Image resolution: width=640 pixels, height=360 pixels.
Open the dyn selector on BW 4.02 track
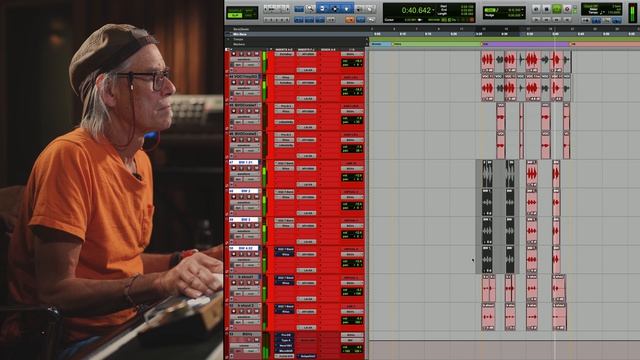(x=238, y=265)
